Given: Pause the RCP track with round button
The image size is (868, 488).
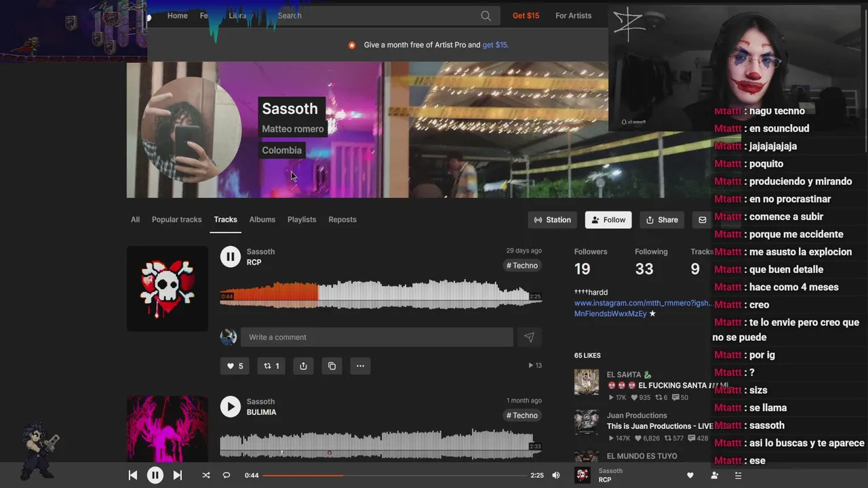Looking at the screenshot, I should pos(231,257).
